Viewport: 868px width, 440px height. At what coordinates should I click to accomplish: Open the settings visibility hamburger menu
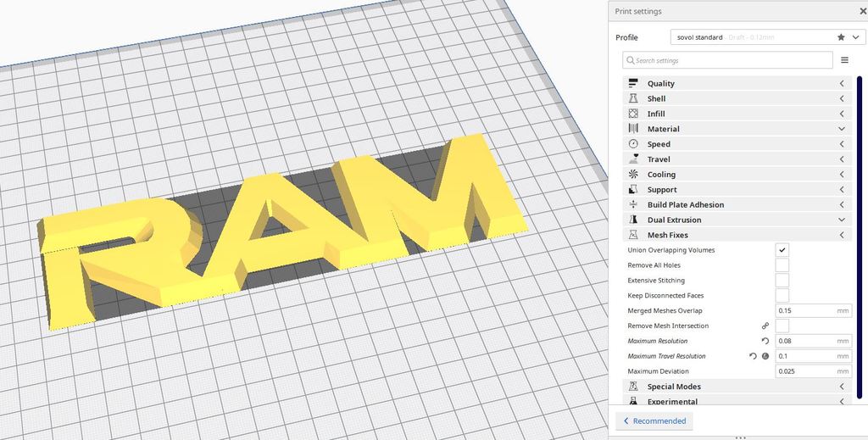pyautogui.click(x=844, y=60)
